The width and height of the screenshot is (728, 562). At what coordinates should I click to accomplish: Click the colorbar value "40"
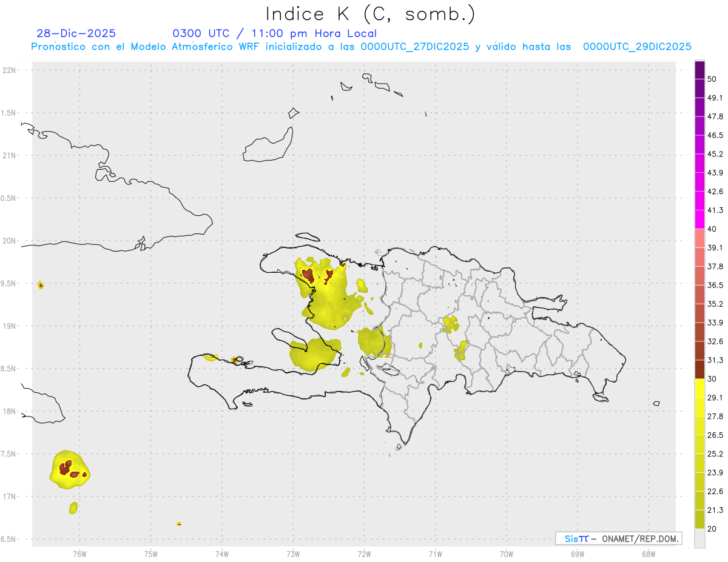coord(712,229)
